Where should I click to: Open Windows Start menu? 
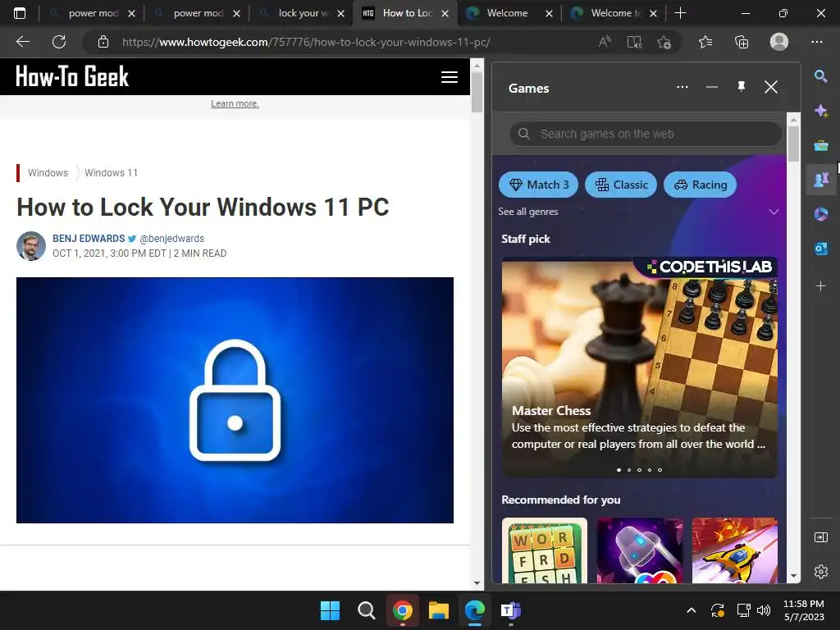[330, 610]
